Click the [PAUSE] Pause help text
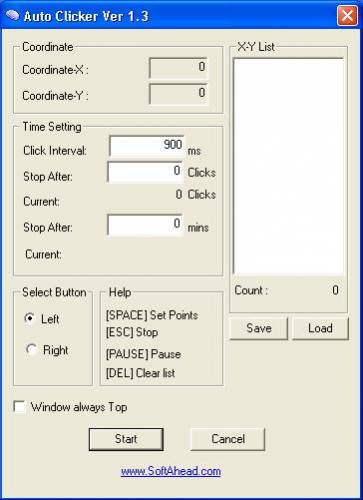363x500 pixels. point(143,354)
